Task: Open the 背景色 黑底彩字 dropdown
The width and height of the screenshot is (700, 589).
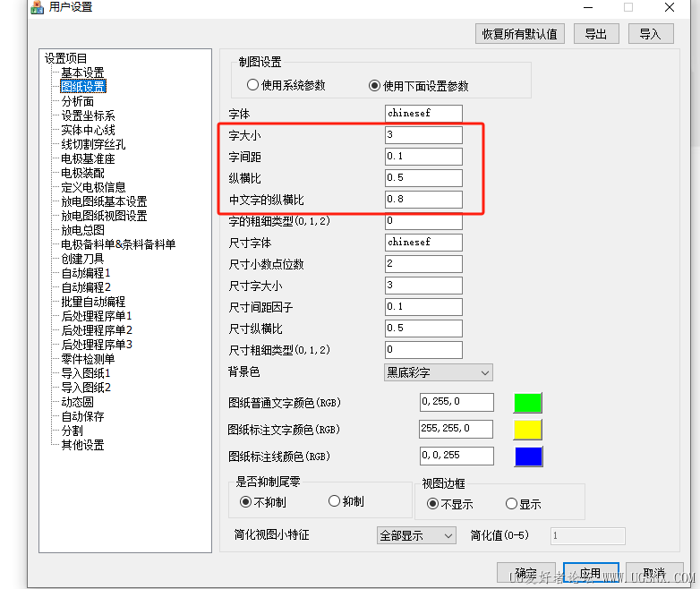Action: [439, 373]
